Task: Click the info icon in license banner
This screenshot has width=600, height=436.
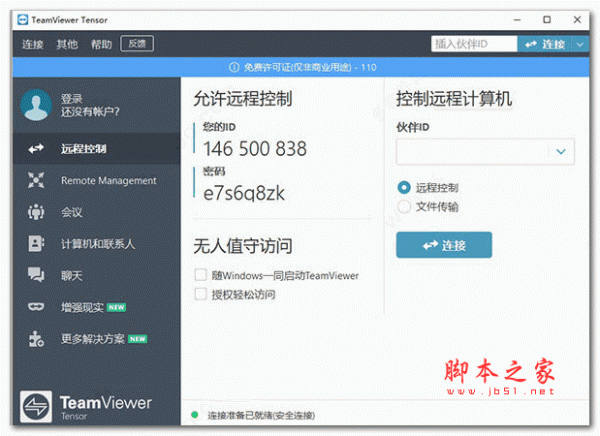Action: (x=234, y=67)
